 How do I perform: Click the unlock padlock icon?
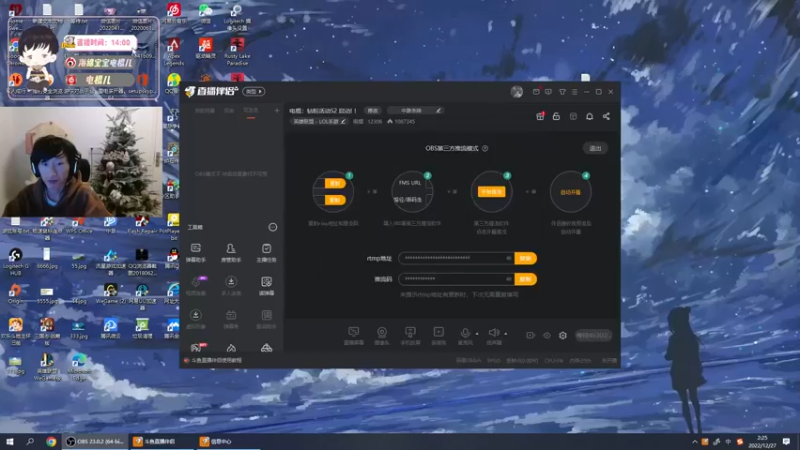556,116
